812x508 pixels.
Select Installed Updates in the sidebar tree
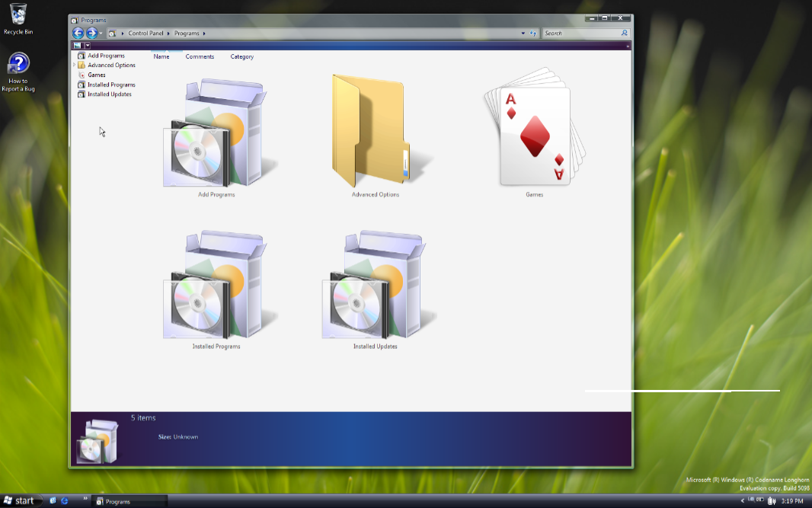tap(110, 94)
